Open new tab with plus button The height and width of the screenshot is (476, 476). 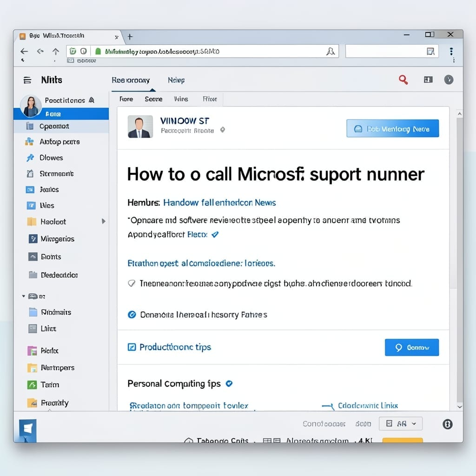[130, 37]
